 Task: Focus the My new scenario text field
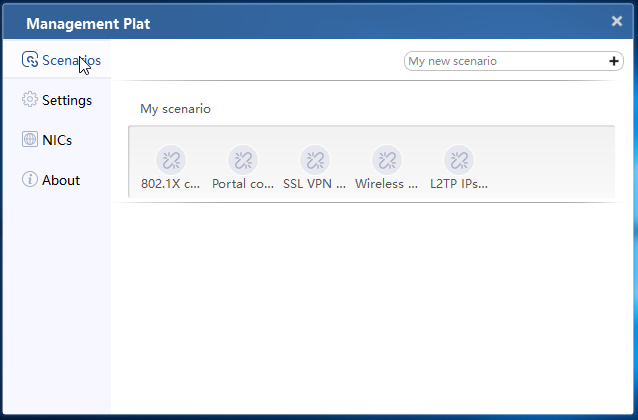tap(507, 61)
